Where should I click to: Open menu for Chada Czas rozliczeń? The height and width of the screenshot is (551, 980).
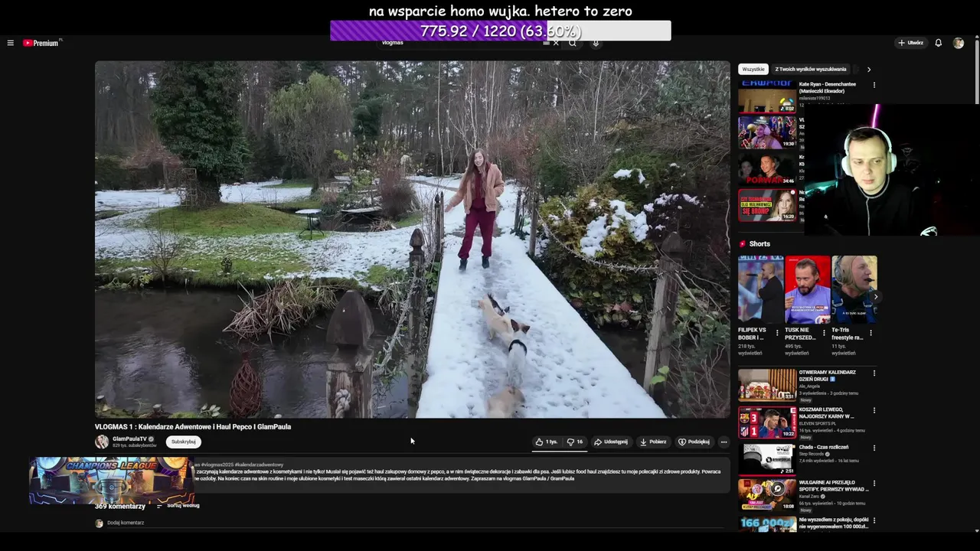click(x=874, y=448)
